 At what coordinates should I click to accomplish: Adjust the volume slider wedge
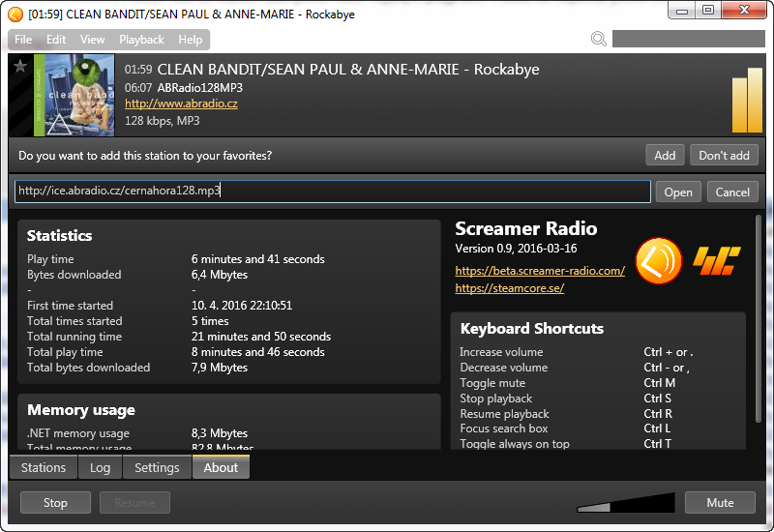(625, 503)
